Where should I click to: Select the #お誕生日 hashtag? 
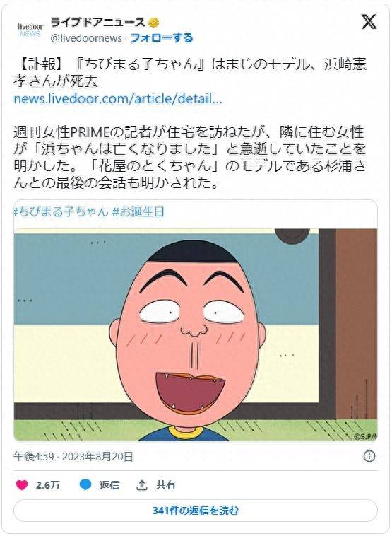138,211
